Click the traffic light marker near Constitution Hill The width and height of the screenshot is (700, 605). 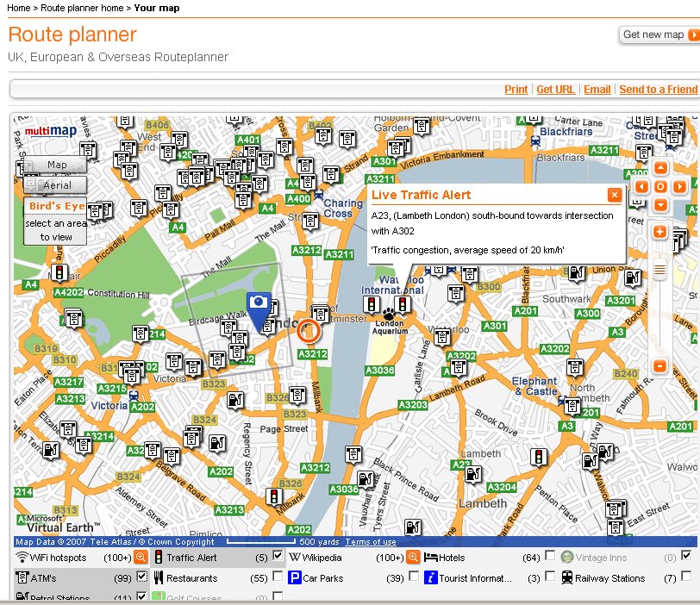point(59,272)
